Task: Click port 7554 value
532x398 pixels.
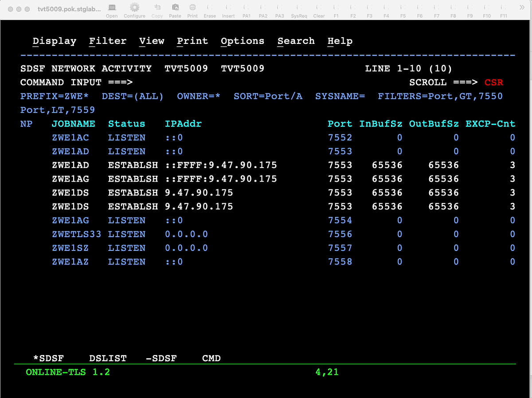Action: click(x=340, y=220)
